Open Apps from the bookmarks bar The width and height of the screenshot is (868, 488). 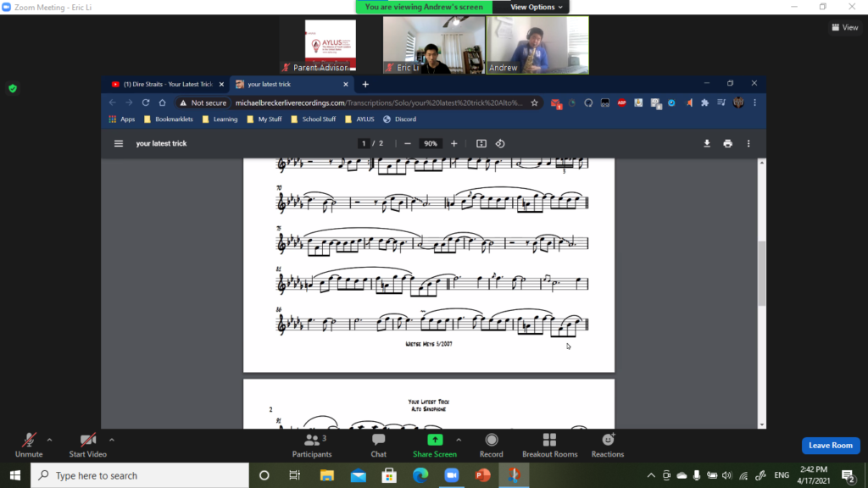(x=122, y=119)
